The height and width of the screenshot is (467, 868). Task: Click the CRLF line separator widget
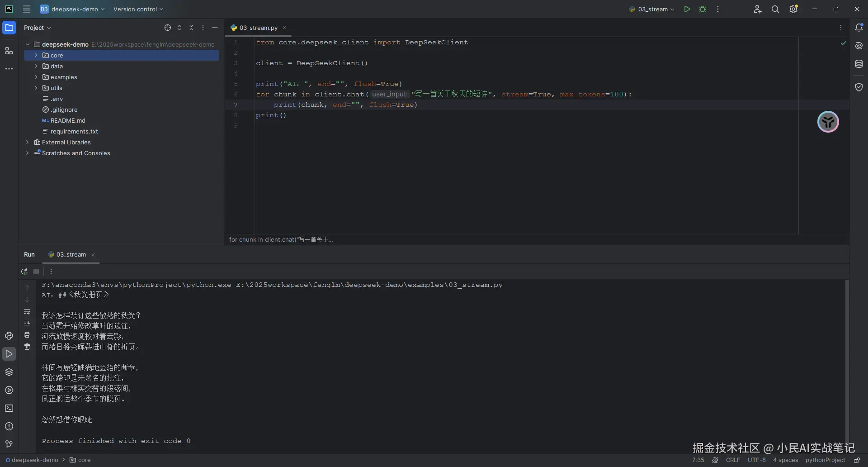tap(733, 460)
